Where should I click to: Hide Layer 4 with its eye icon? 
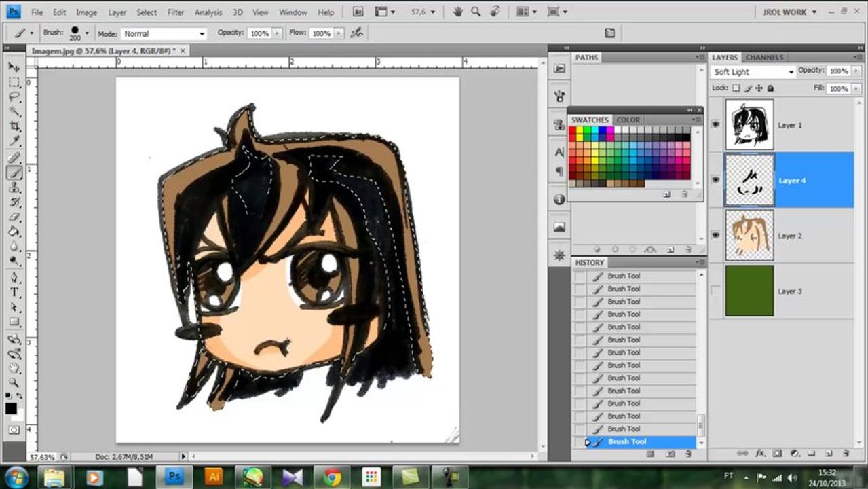pyautogui.click(x=715, y=180)
